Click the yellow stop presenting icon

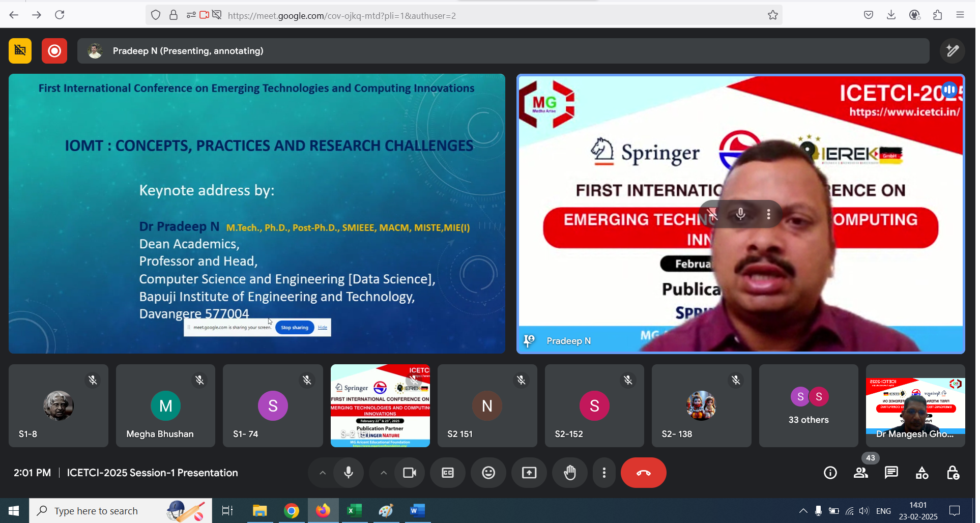tap(20, 51)
